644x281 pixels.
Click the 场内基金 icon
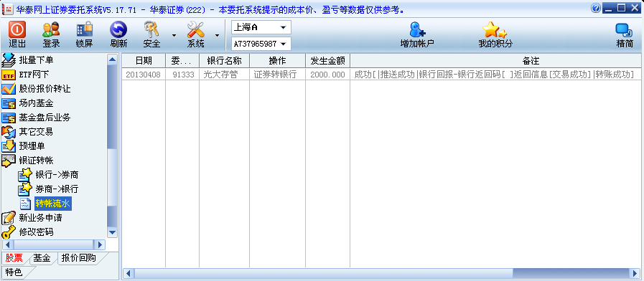pos(9,103)
